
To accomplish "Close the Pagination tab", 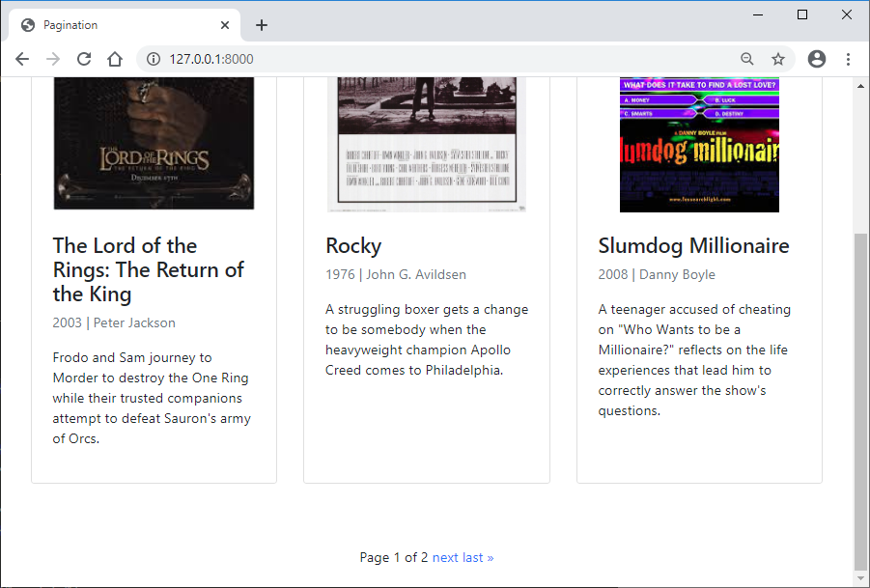I will click(225, 25).
